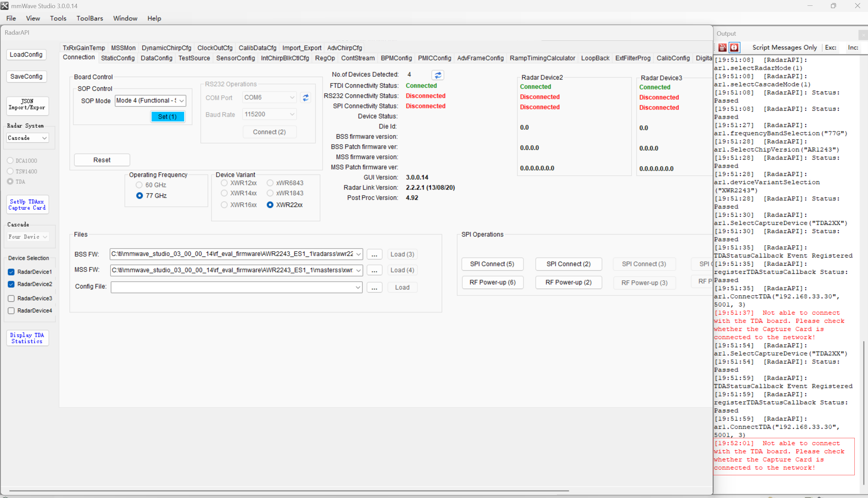Image resolution: width=868 pixels, height=498 pixels.
Task: Select the 60 GHz operating frequency
Action: 139,185
